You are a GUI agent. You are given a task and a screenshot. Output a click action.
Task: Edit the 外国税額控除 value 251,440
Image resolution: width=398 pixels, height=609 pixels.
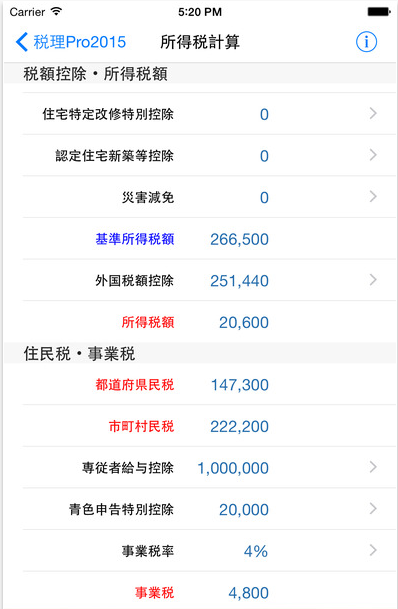tap(239, 281)
